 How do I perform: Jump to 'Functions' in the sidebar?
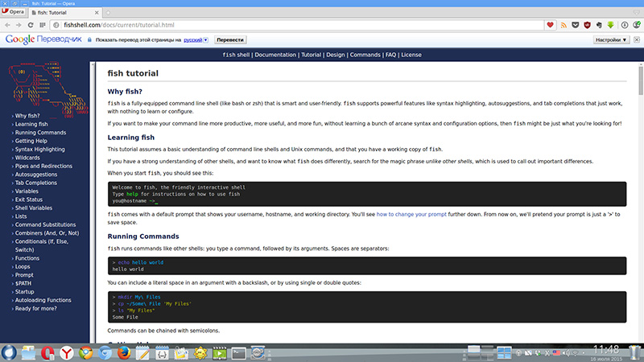[x=27, y=258]
